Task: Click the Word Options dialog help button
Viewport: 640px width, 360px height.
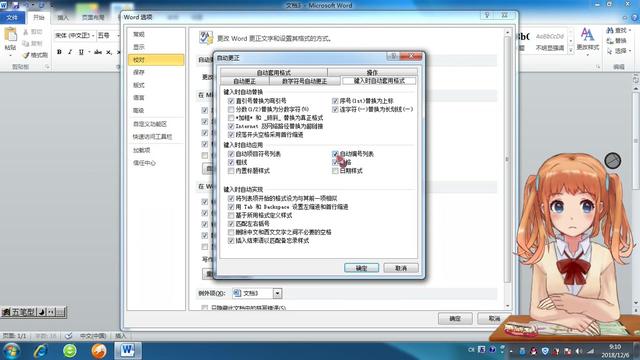Action: pyautogui.click(x=487, y=15)
